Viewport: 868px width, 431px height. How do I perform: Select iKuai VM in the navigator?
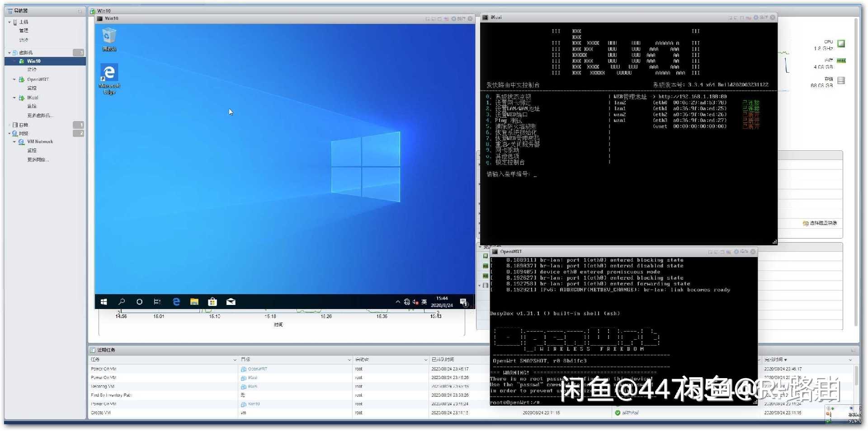coord(33,98)
